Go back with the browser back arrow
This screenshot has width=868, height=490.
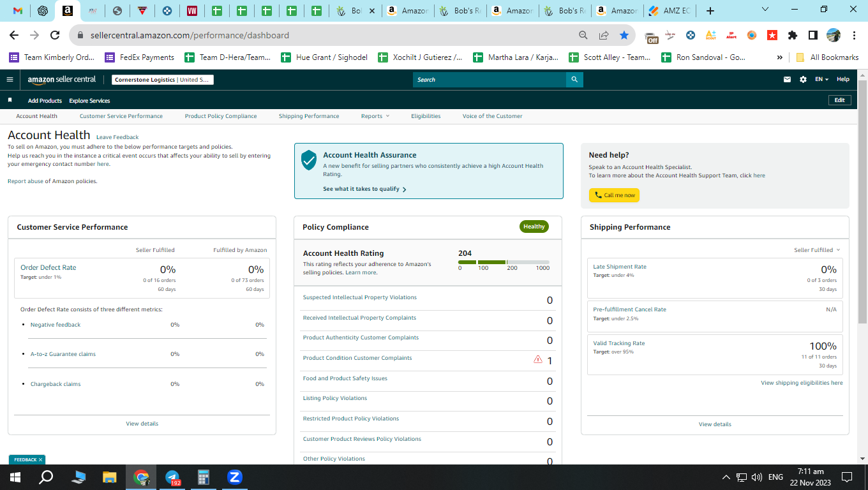click(x=14, y=35)
